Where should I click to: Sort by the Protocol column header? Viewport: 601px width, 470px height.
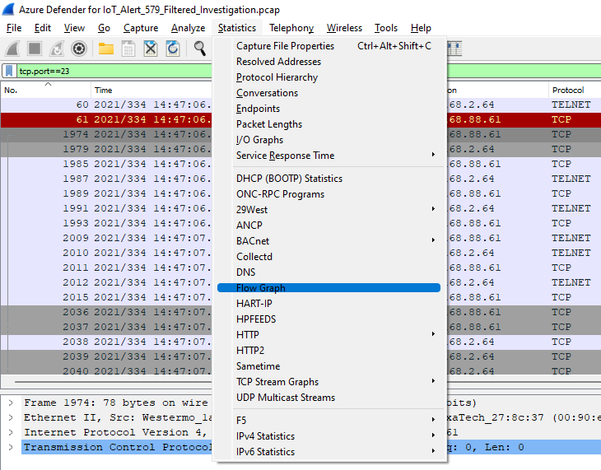pos(574,90)
